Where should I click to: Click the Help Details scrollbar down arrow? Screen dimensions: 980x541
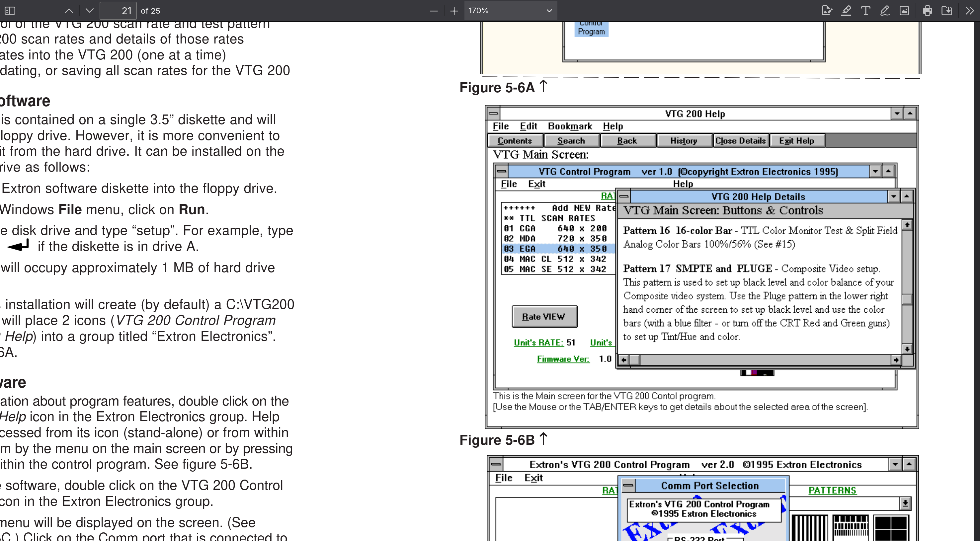tap(907, 348)
